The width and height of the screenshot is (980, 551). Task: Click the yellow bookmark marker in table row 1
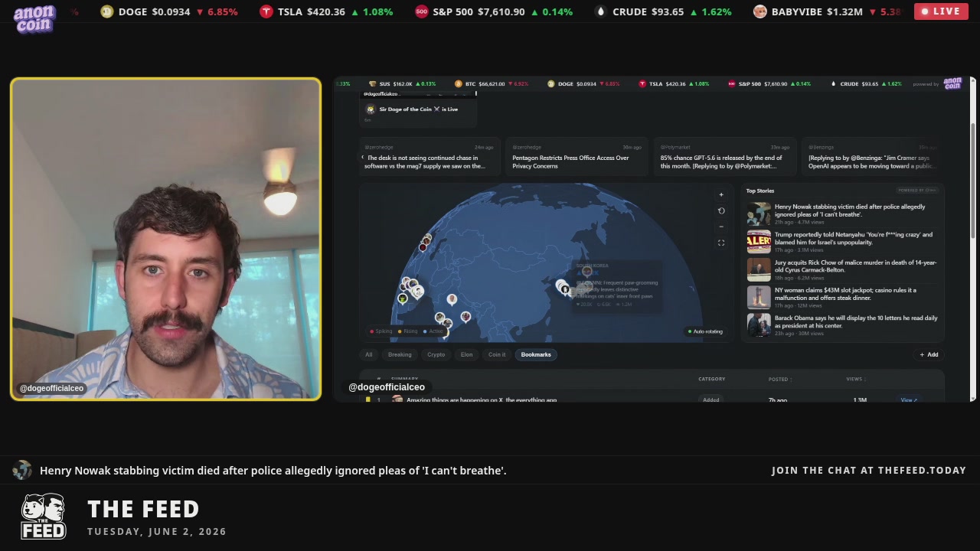coord(368,399)
